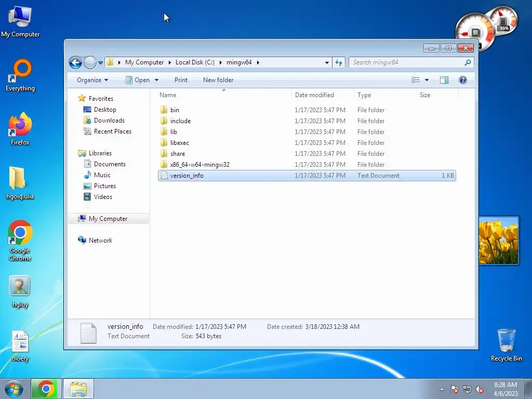Click the Open toolbar button
Viewport: 532px width, 399px height.
pos(137,80)
